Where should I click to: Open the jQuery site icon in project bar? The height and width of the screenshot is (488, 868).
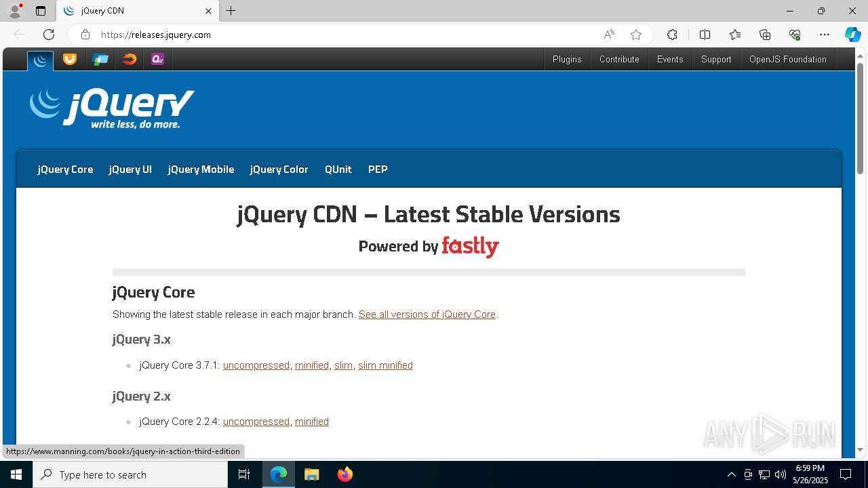click(x=41, y=60)
